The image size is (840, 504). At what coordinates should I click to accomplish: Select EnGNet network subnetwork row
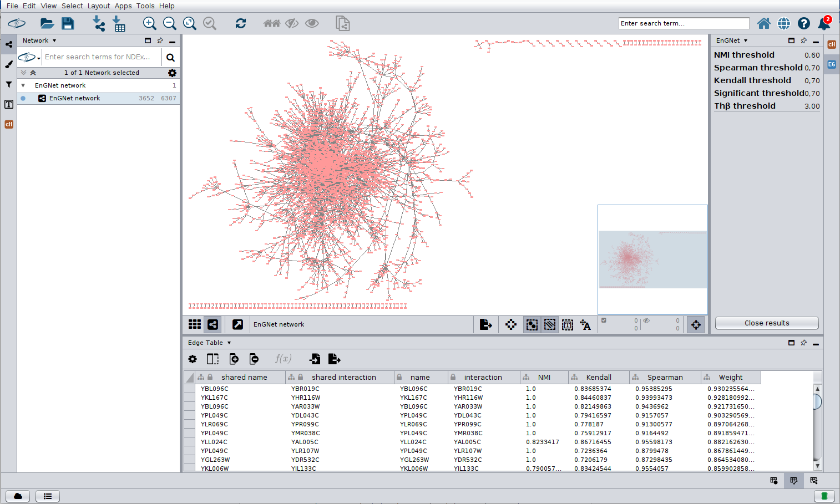pos(98,98)
